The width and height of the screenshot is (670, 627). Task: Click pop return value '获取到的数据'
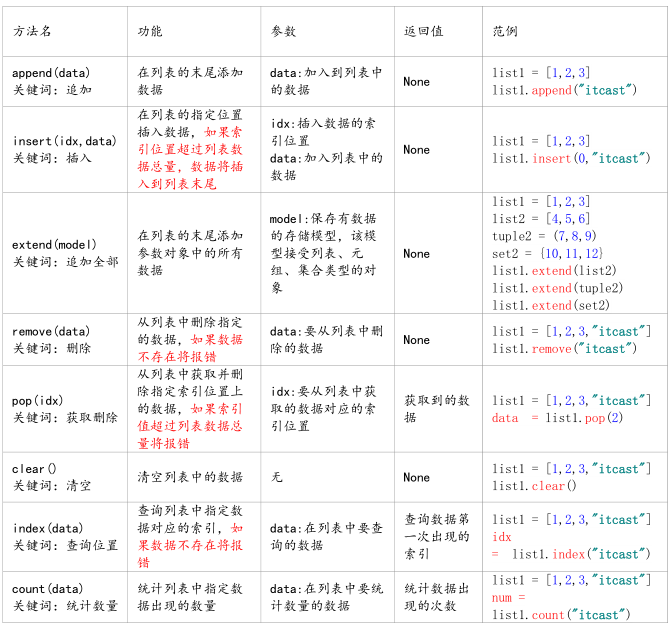437,409
